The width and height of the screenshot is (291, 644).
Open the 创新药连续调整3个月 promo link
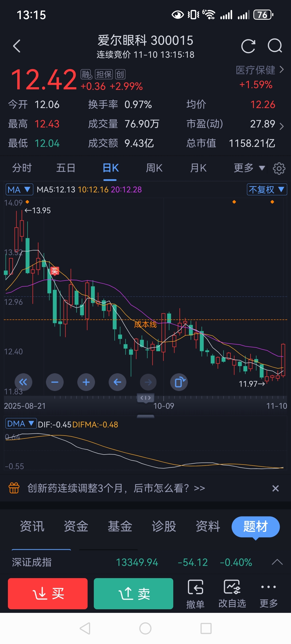(x=116, y=488)
